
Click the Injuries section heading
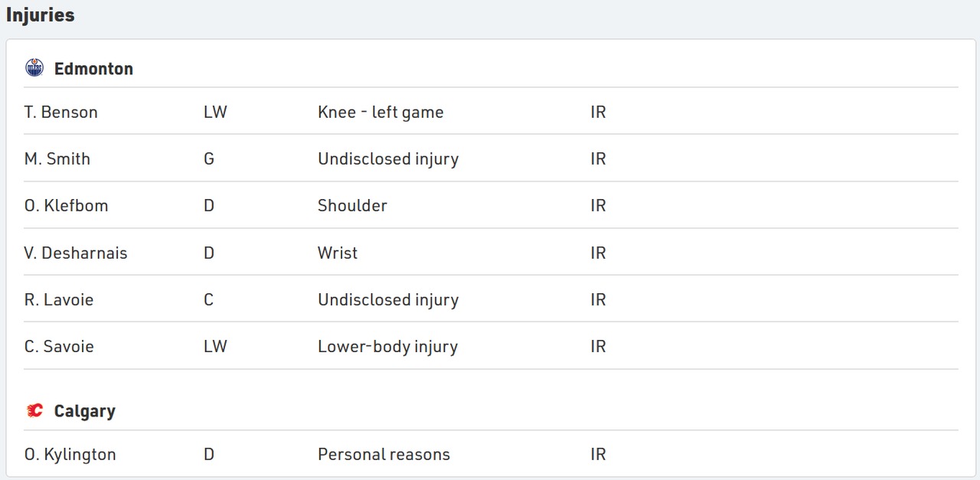[41, 15]
